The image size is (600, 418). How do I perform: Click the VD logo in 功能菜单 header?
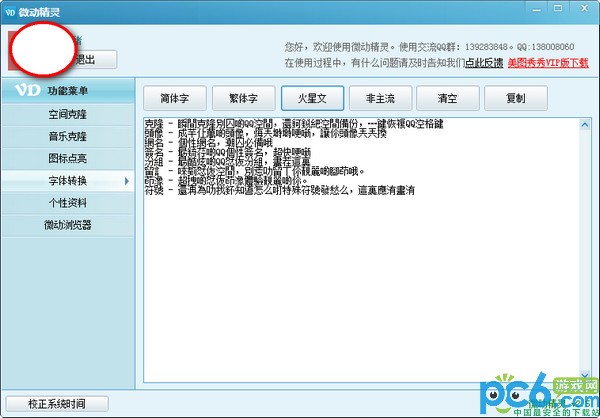[x=28, y=90]
